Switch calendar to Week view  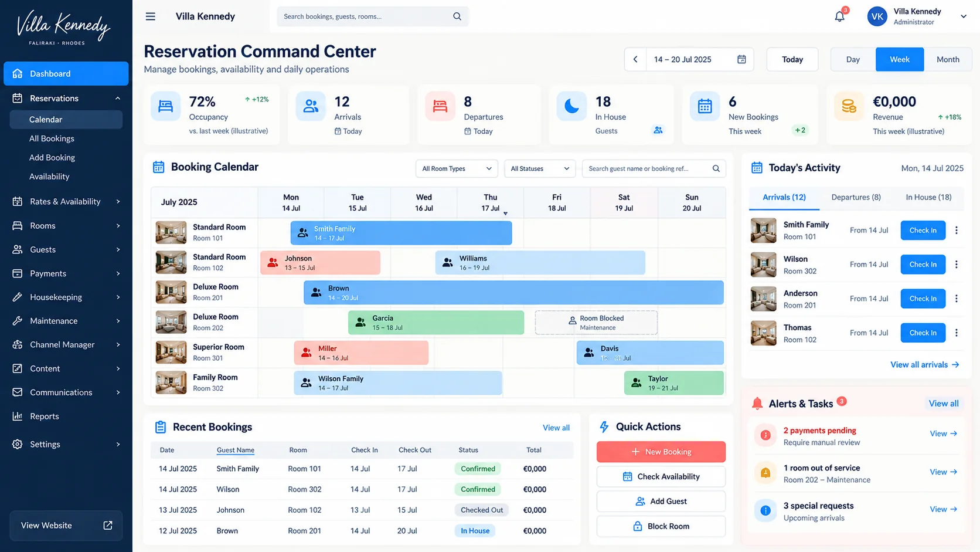coord(900,59)
